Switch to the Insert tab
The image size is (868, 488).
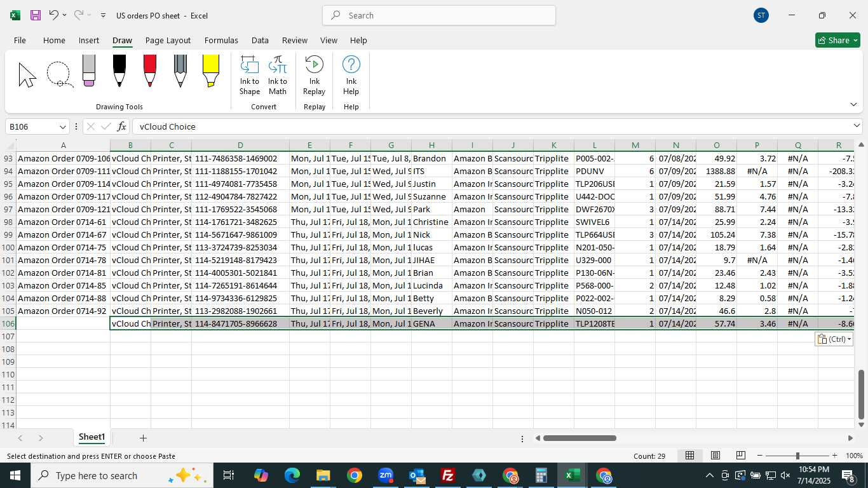[89, 40]
